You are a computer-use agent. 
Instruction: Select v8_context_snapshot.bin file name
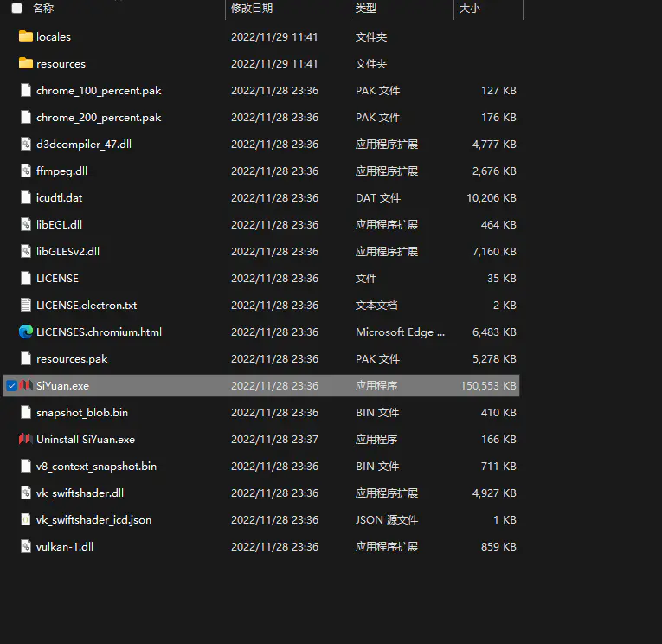point(96,467)
